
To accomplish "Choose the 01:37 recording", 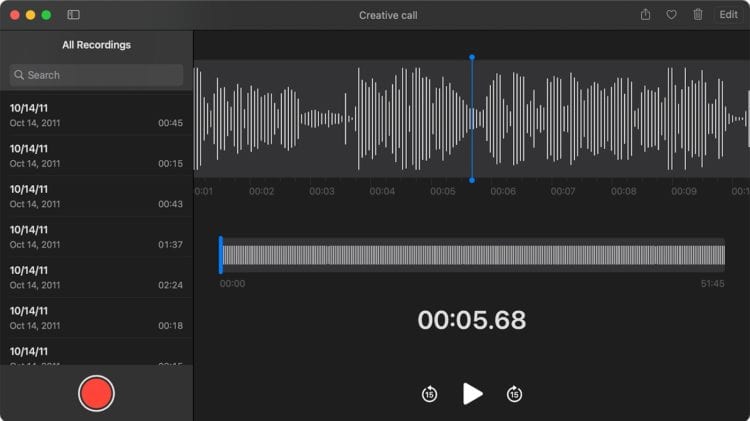I will coord(96,237).
